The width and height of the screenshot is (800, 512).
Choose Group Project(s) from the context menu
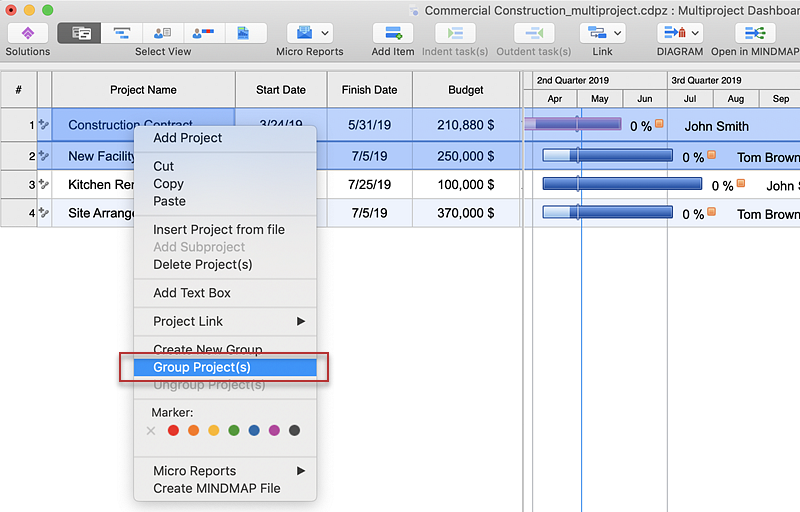click(202, 367)
